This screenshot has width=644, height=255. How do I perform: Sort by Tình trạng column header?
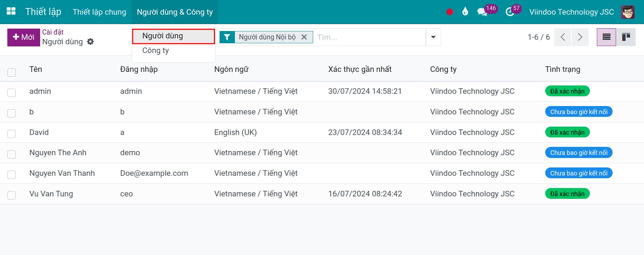click(563, 69)
